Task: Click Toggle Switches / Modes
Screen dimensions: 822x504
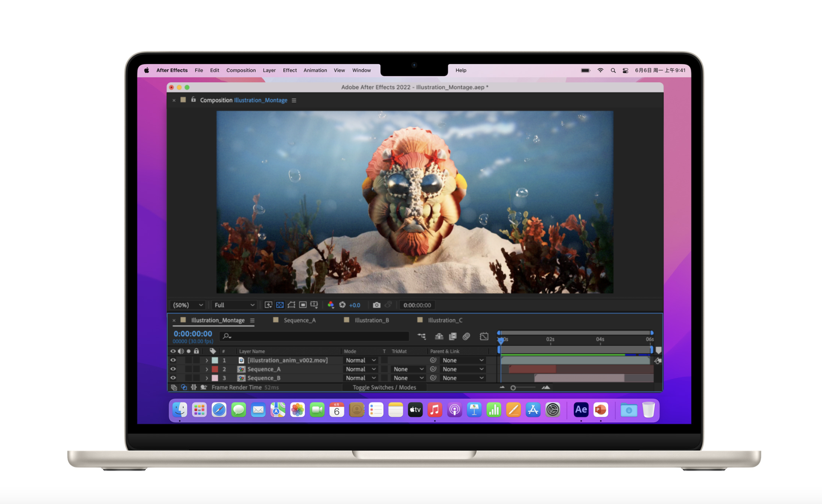Action: [x=384, y=388]
